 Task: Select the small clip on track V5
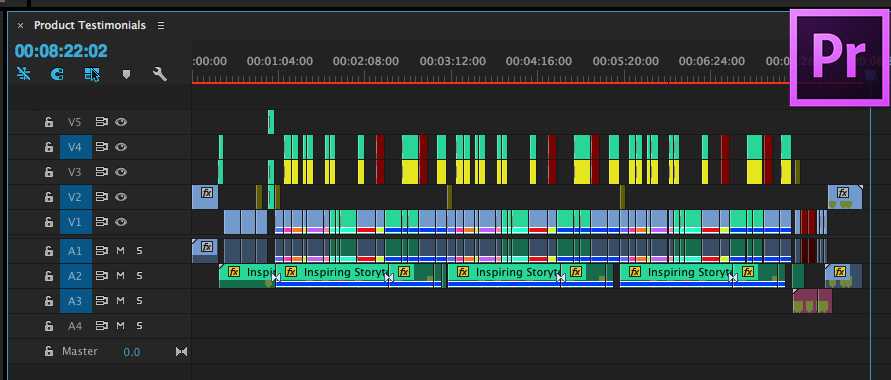(271, 122)
